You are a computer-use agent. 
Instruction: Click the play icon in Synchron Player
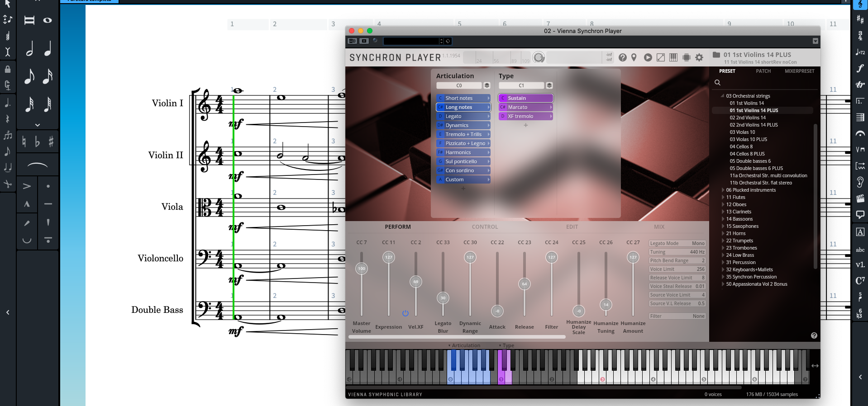click(648, 57)
